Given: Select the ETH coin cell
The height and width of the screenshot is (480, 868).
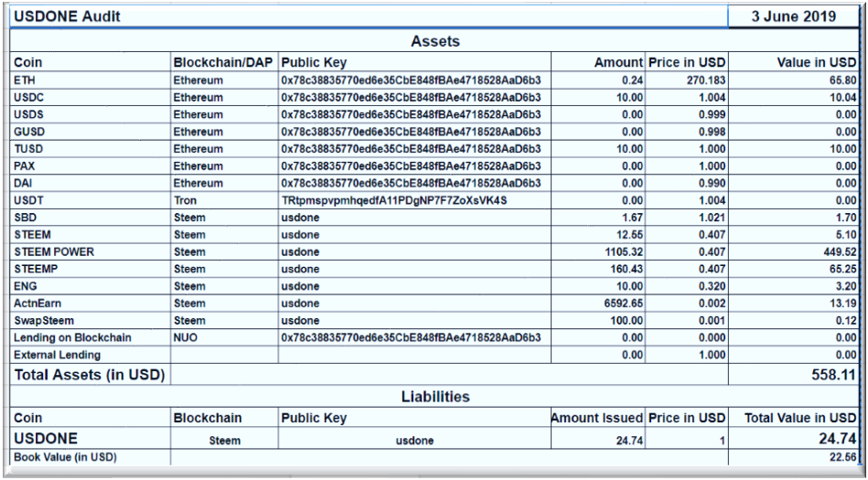Looking at the screenshot, I should coord(91,80).
